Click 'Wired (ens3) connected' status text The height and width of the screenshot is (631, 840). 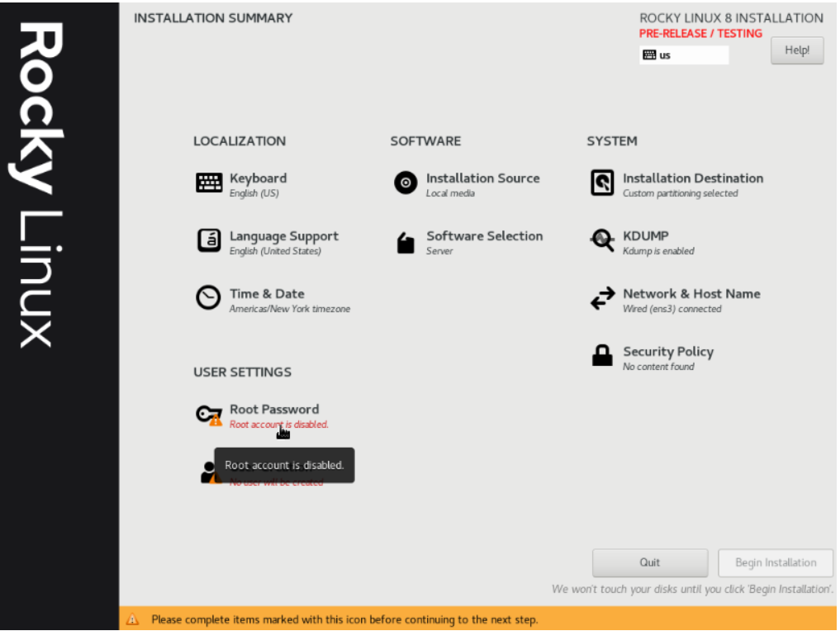pyautogui.click(x=672, y=309)
